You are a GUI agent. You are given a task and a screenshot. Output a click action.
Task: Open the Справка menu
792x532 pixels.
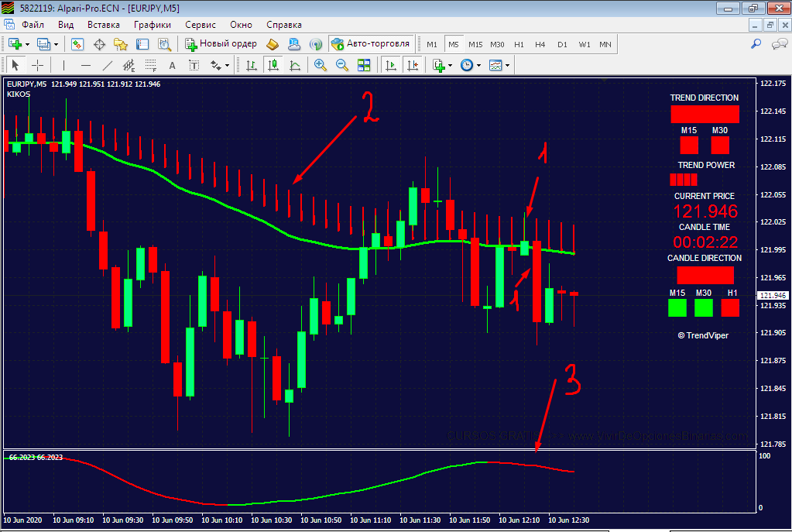point(284,25)
